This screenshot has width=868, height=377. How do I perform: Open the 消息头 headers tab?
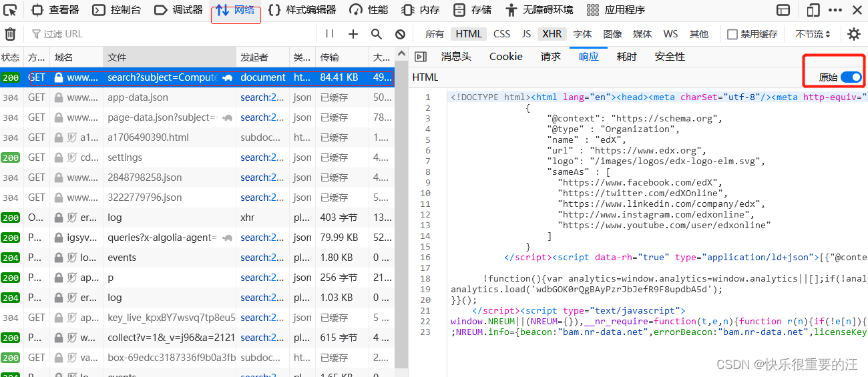pos(456,57)
